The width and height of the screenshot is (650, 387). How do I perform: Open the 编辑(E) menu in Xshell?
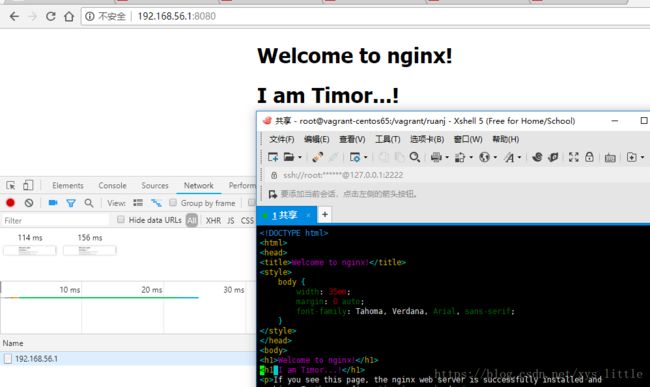coord(317,139)
